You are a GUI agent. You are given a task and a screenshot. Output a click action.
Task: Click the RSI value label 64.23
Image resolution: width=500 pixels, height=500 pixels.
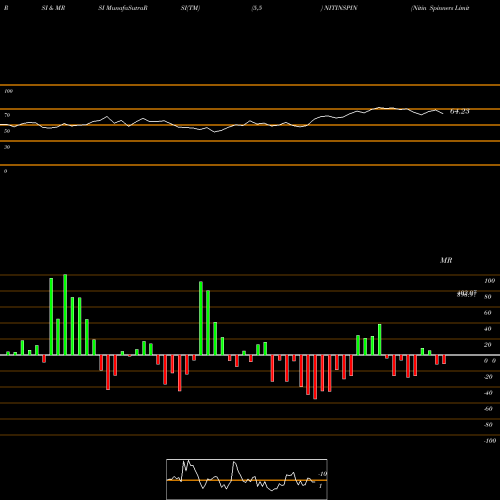(x=460, y=112)
